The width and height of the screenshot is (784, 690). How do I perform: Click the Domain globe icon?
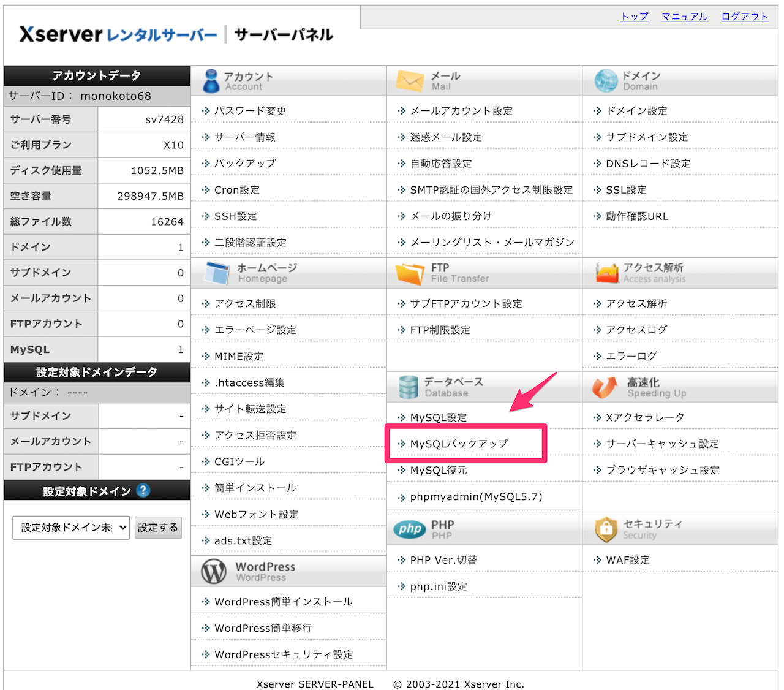point(606,81)
